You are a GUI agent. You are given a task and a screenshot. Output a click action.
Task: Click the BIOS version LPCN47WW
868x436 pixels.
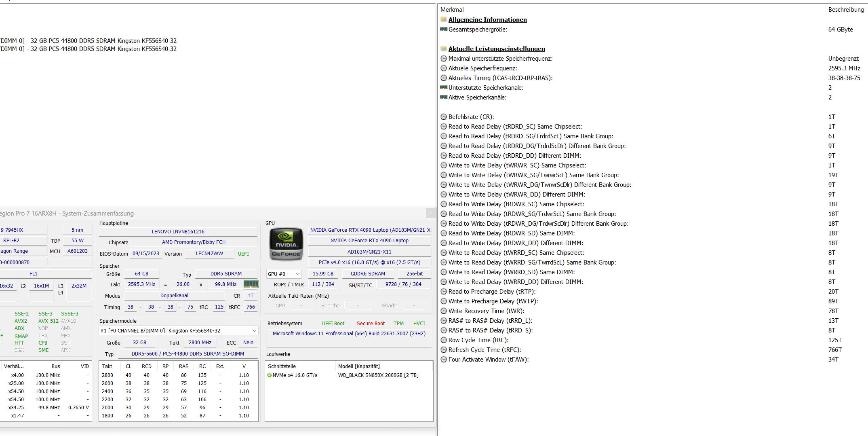coord(209,254)
